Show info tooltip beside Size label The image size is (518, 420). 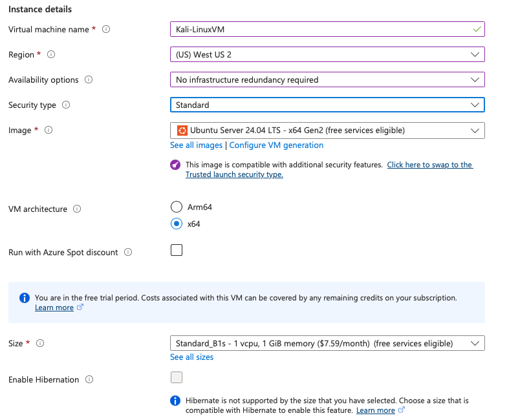click(x=40, y=343)
